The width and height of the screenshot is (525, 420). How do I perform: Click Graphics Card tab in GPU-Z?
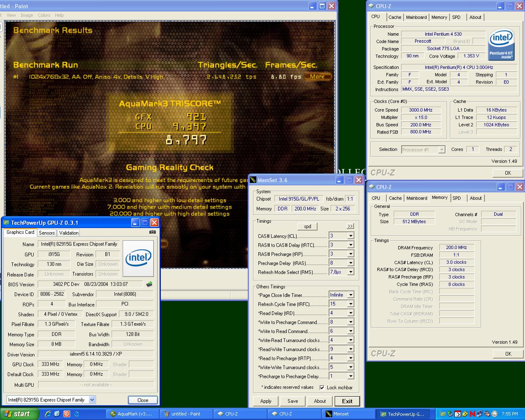coord(21,232)
